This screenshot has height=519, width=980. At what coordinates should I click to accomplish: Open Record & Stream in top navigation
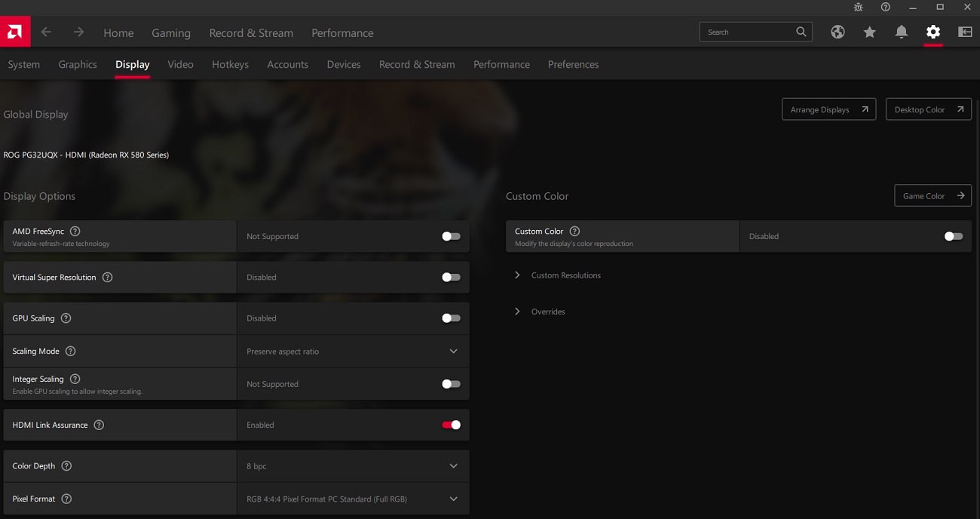(251, 32)
